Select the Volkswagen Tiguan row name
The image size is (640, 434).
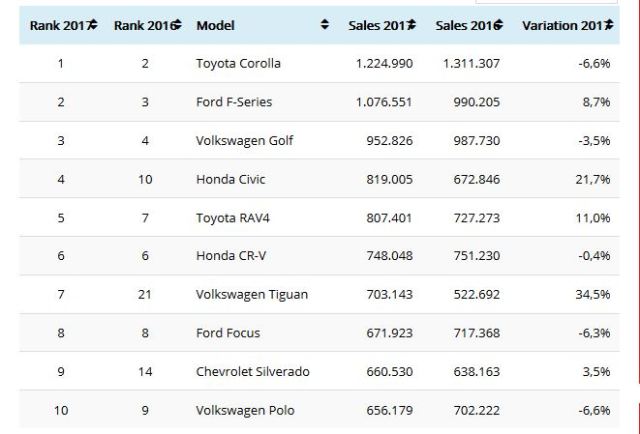point(251,295)
